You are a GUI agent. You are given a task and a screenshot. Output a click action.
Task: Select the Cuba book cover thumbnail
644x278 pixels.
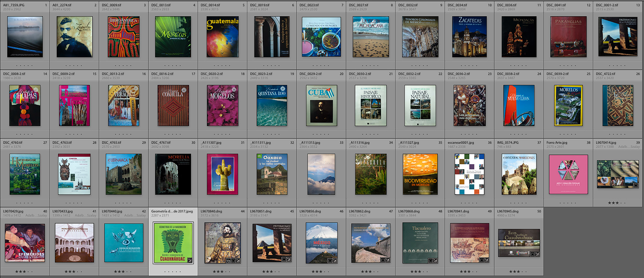(321, 105)
